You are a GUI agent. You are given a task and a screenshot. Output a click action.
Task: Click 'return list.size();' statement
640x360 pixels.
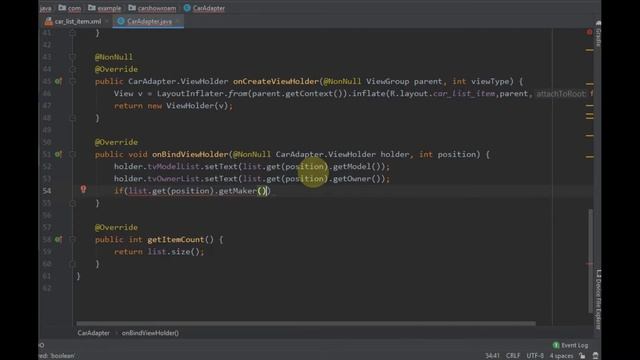tap(159, 252)
